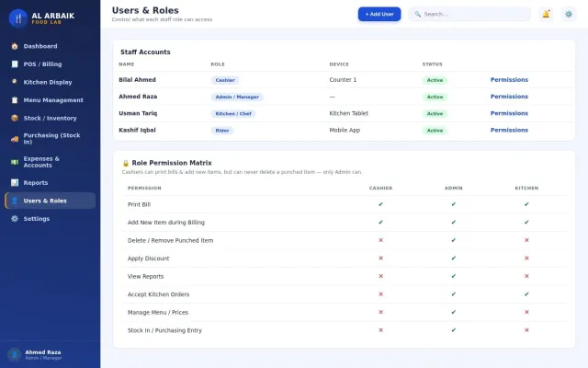Click the + Add User button
The width and height of the screenshot is (588, 368).
379,15
